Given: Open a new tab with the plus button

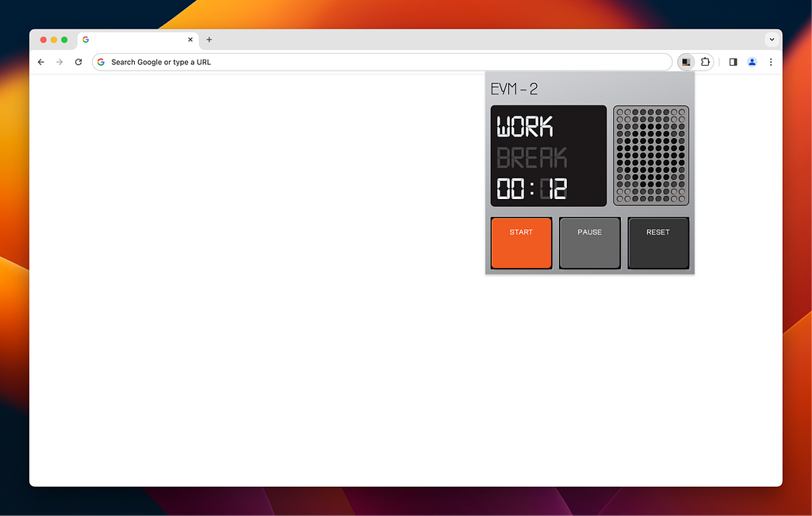Looking at the screenshot, I should [209, 39].
